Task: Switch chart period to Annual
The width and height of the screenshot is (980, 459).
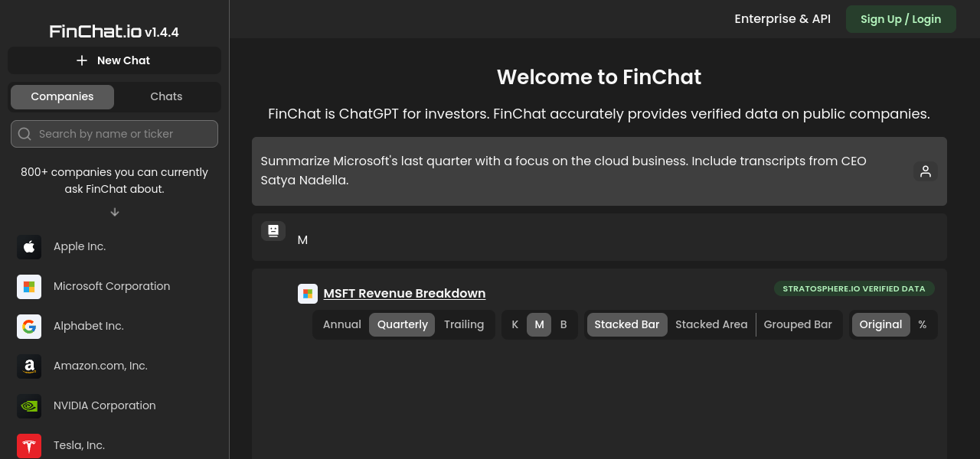Action: click(x=341, y=324)
